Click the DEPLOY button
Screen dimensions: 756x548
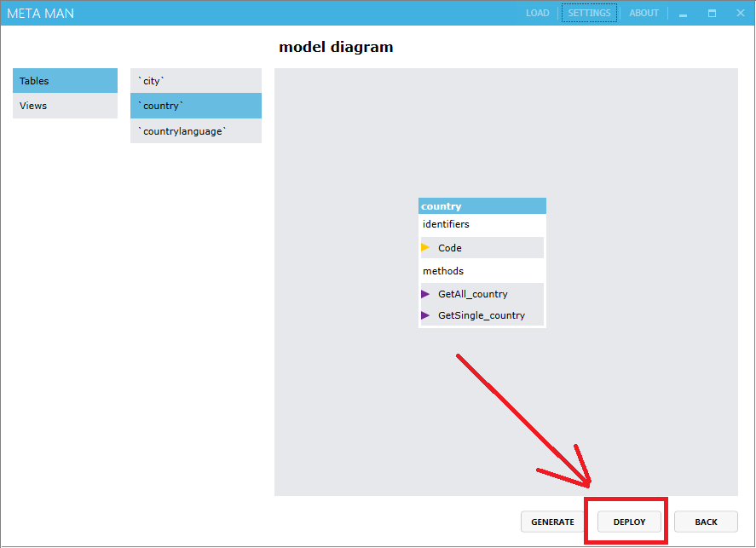click(628, 521)
